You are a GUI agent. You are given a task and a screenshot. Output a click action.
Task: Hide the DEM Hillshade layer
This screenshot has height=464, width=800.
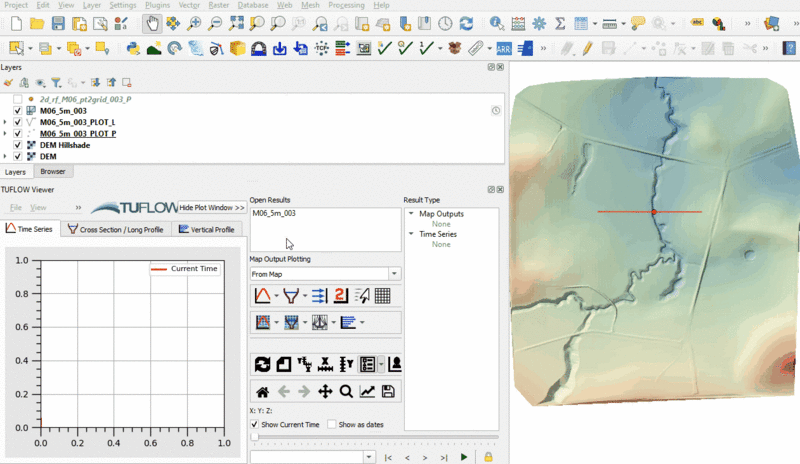[18, 145]
